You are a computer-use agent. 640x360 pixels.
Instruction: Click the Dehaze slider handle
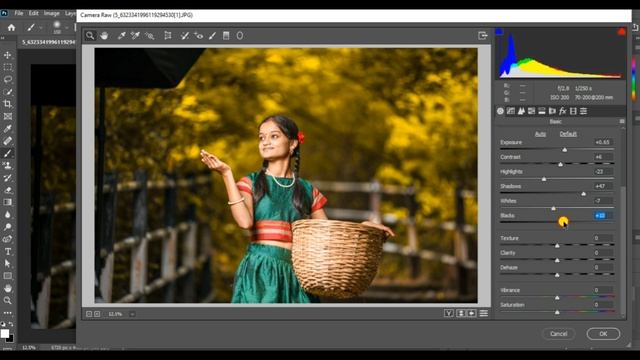click(x=557, y=275)
